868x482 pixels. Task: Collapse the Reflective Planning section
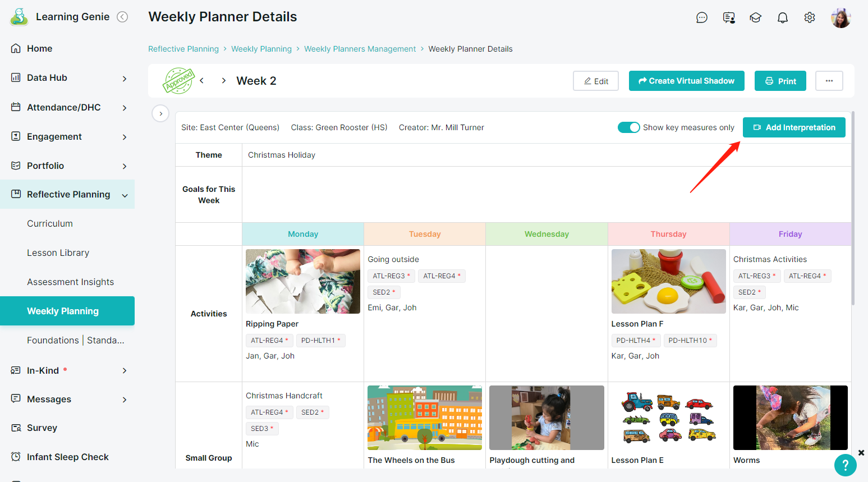pos(125,195)
